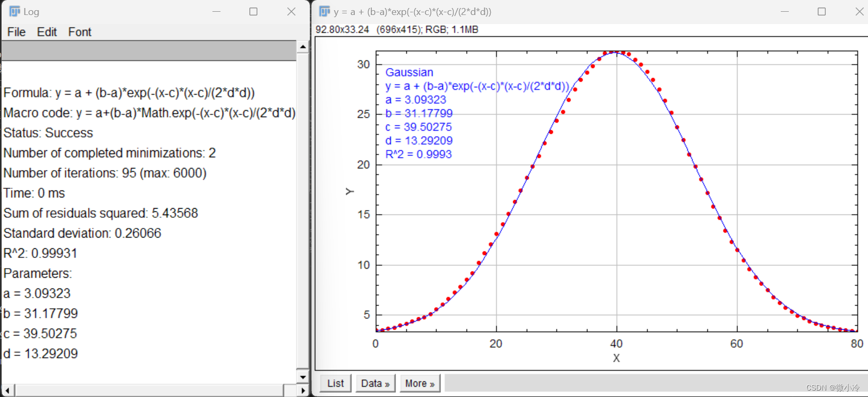This screenshot has width=868, height=397.
Task: Open the File menu in Log window
Action: click(16, 32)
